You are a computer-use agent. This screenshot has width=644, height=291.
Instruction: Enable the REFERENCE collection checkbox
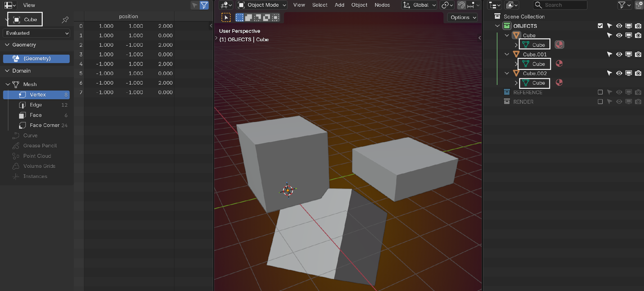click(600, 92)
